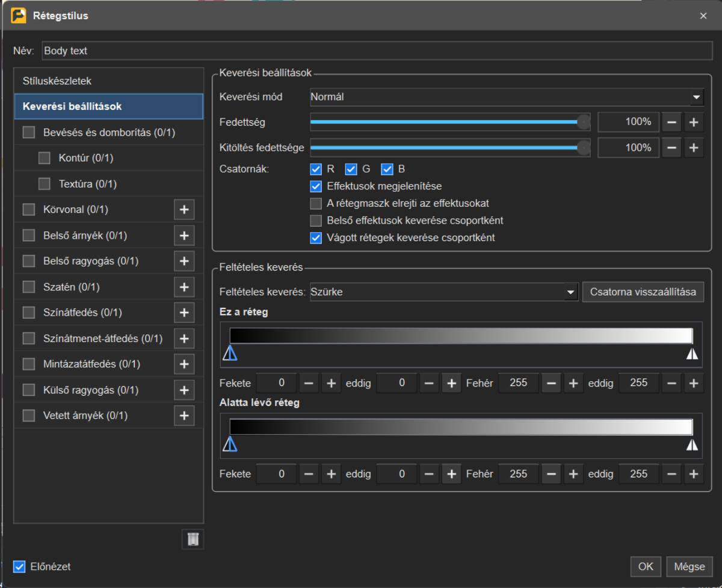Uncheck Vágott rétegek keverése csoportként
This screenshot has width=722, height=588.
point(316,237)
